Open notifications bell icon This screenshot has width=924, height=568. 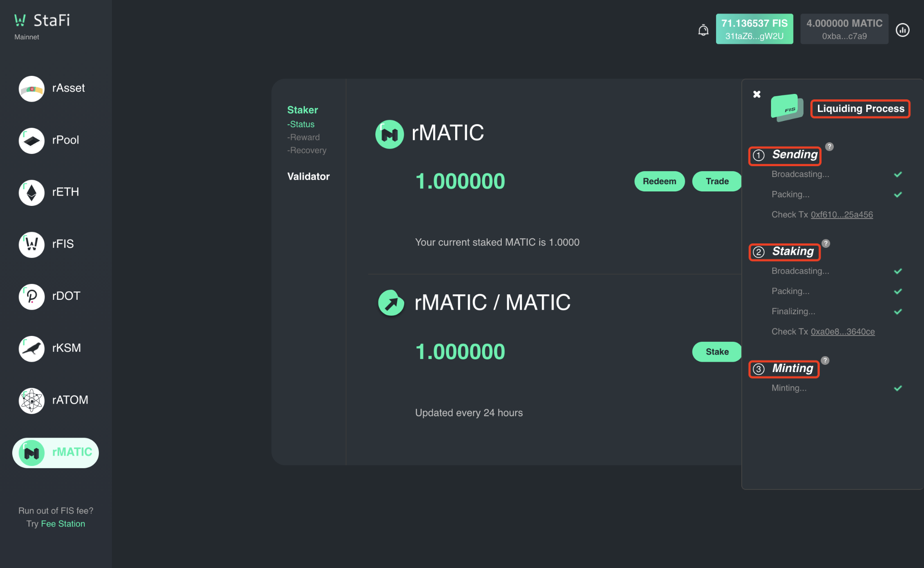pyautogui.click(x=703, y=30)
